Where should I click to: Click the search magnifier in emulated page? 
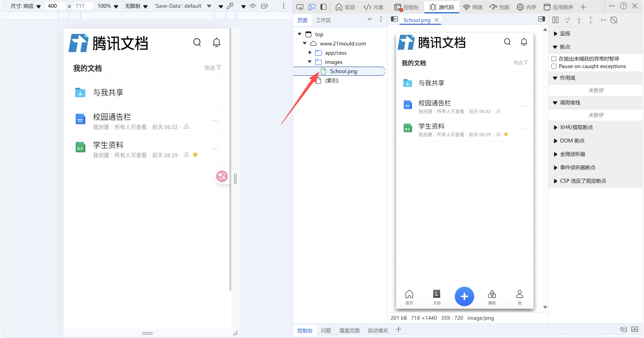coord(197,43)
